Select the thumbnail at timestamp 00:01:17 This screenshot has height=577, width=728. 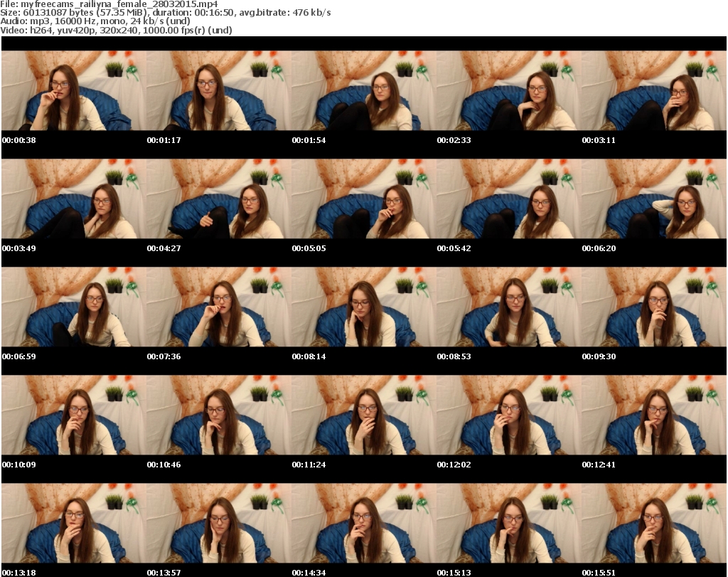point(219,90)
